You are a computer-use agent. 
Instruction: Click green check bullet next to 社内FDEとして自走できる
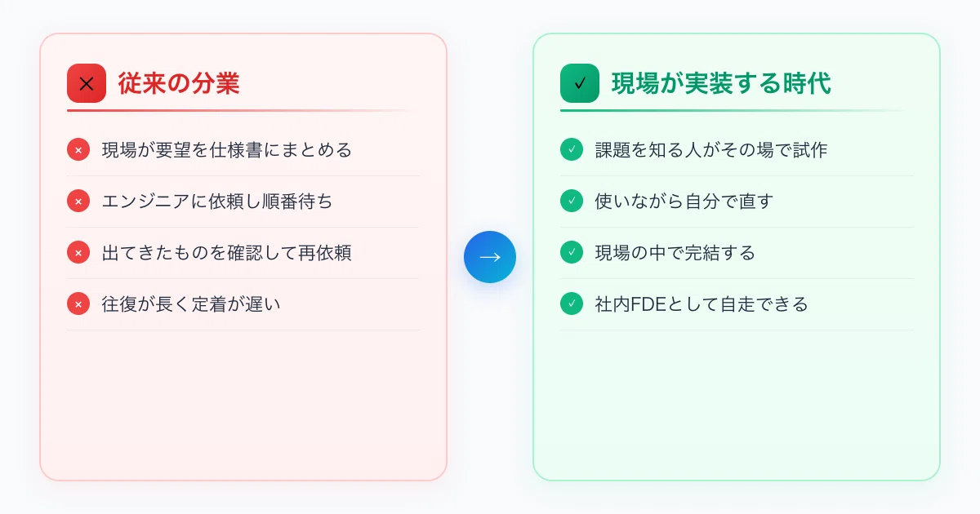(x=572, y=304)
